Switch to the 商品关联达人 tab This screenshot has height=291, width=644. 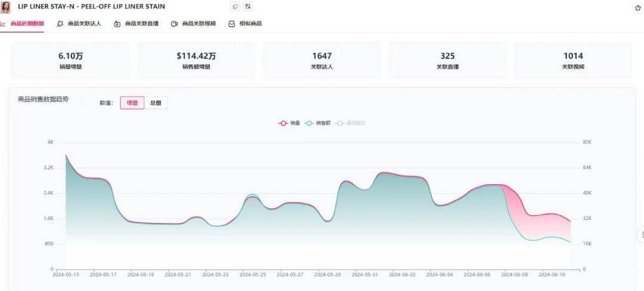click(79, 24)
